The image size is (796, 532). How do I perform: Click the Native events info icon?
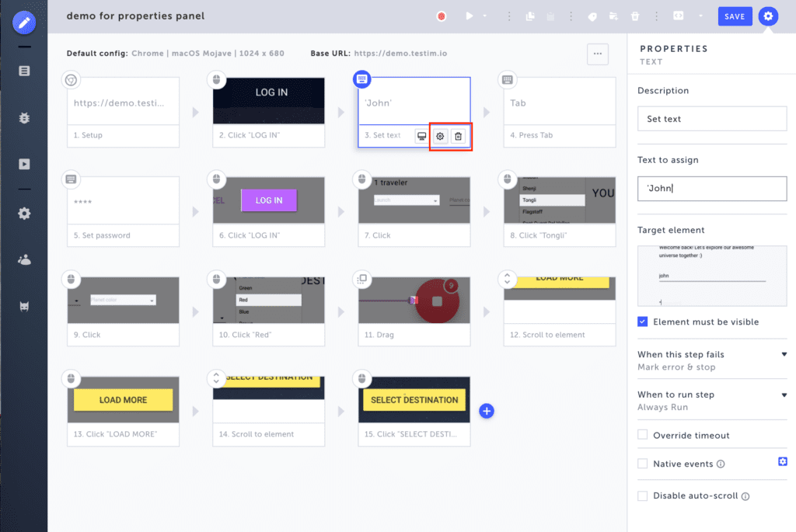[x=721, y=464]
